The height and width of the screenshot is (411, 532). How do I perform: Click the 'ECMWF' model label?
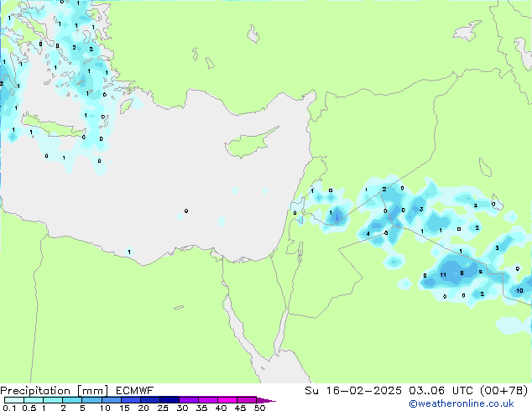134,391
